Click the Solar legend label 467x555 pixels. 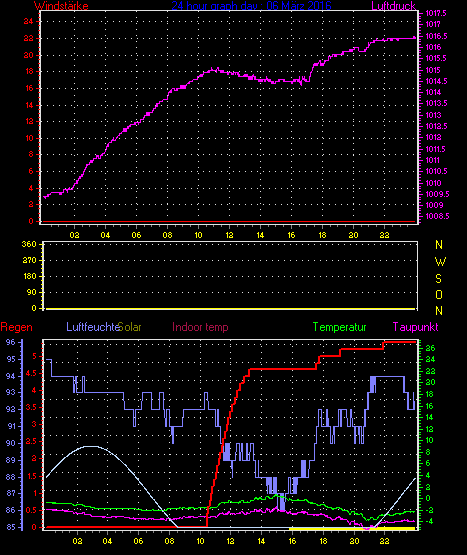click(130, 327)
